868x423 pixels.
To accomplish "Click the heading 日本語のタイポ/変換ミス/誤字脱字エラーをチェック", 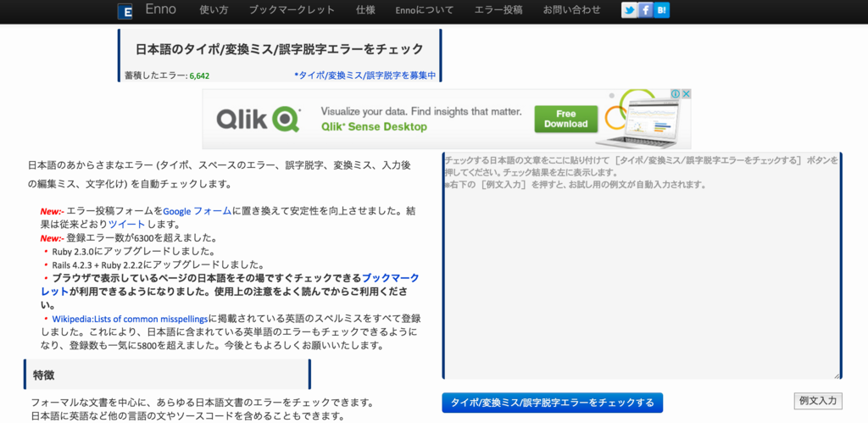I will [x=280, y=49].
